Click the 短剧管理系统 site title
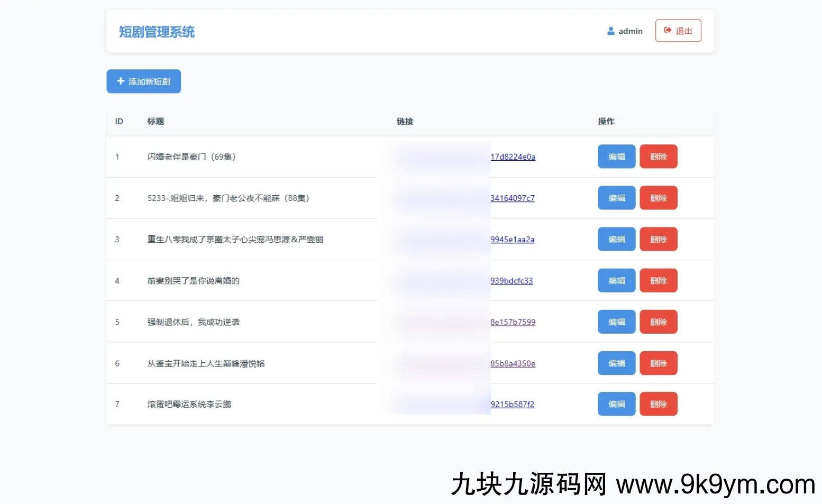 click(157, 32)
